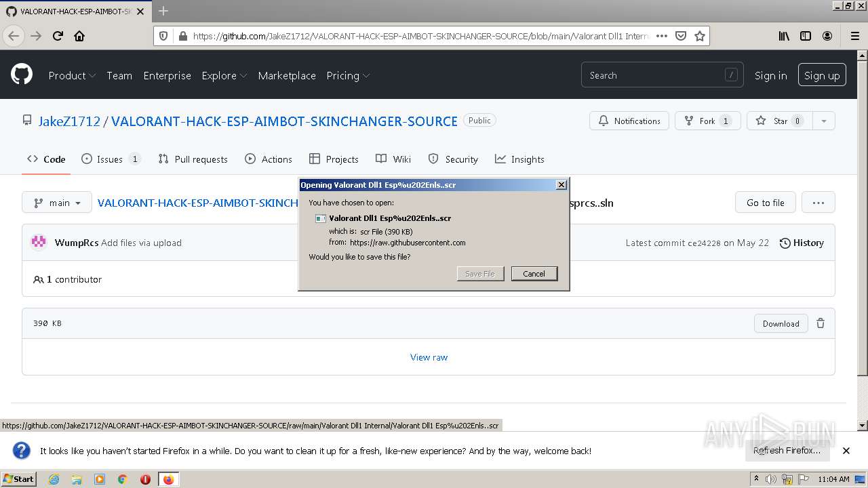This screenshot has width=868, height=488.
Task: Open the commit History link
Action: point(802,243)
